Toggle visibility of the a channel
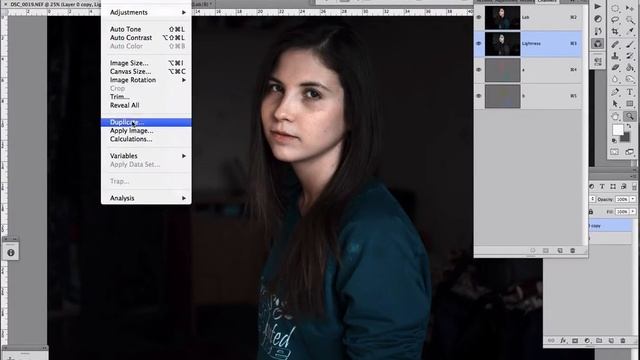640x360 pixels. coord(479,69)
